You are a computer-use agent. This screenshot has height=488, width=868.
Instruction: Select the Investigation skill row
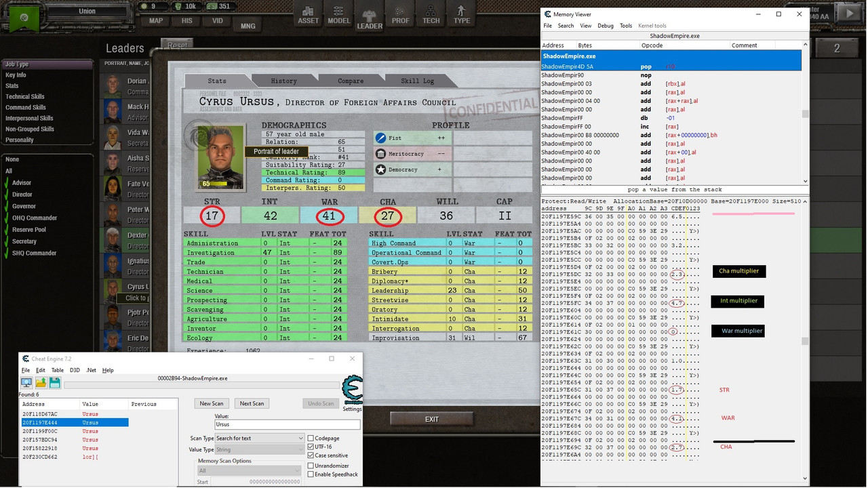point(265,252)
